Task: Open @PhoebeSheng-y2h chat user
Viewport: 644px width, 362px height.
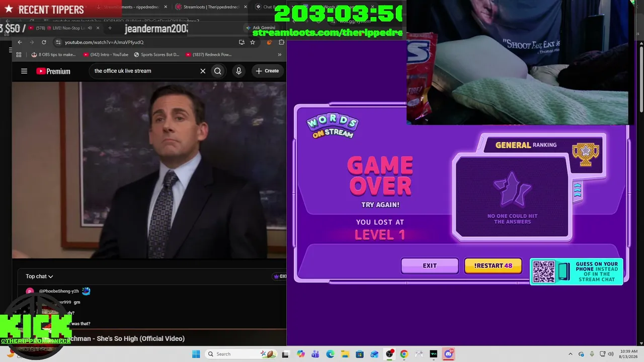Action: tap(59, 291)
